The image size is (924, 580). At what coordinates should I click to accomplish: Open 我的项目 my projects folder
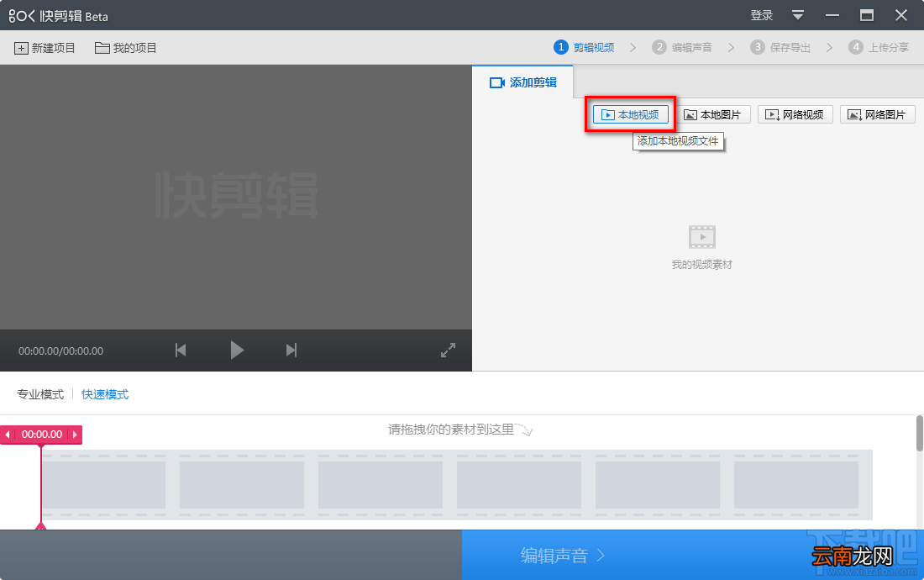(x=125, y=48)
